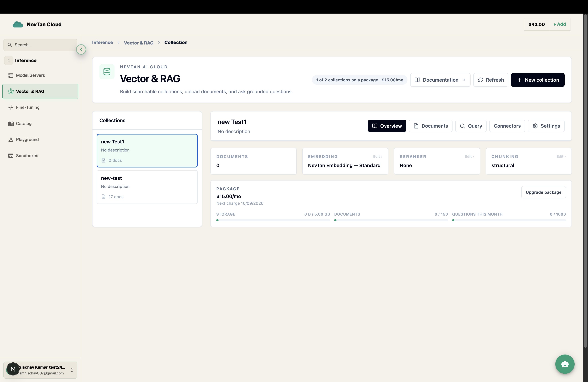This screenshot has height=382, width=588.
Task: Click the Refresh button
Action: tap(491, 80)
